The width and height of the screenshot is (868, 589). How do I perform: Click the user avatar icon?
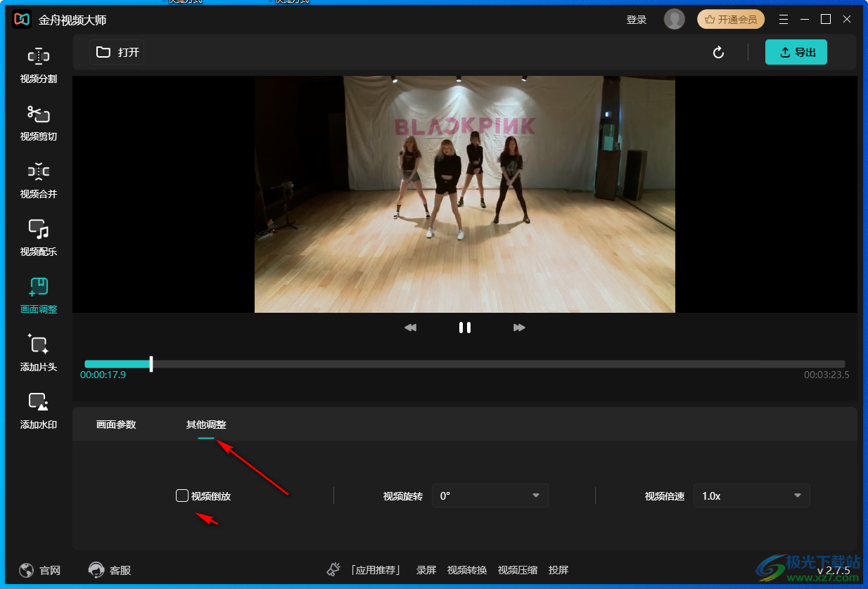coord(674,20)
